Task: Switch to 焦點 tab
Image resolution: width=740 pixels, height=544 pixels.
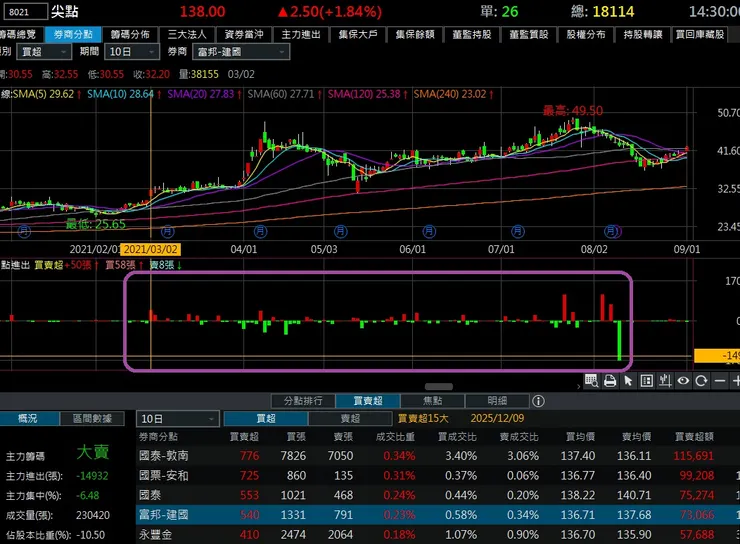Action: coord(433,401)
